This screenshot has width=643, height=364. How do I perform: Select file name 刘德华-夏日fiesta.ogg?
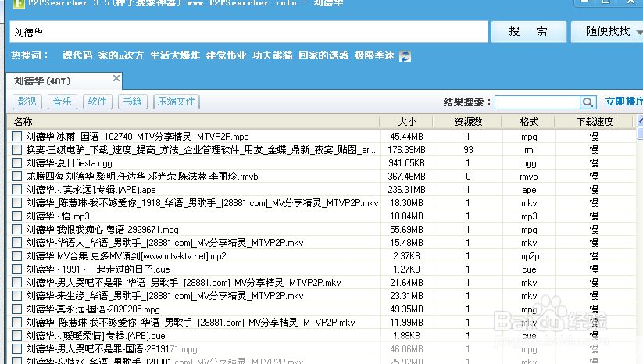(69, 163)
